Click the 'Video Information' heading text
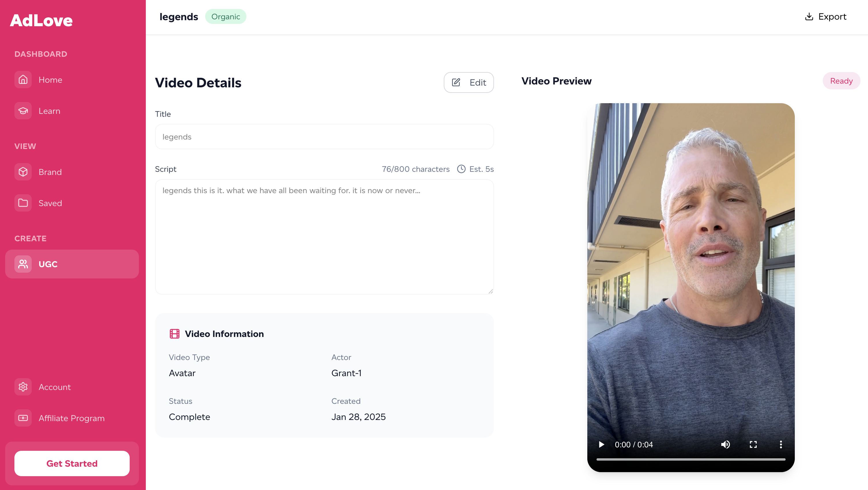Screen dimensions: 868x490 coord(224,333)
